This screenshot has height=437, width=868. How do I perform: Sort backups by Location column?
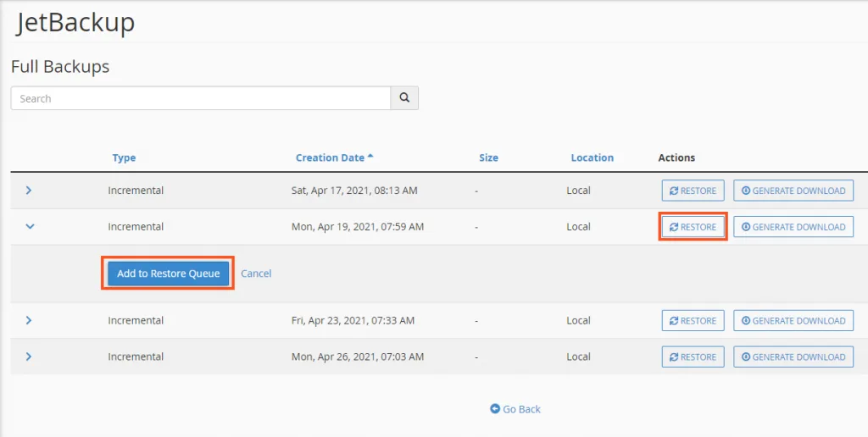(x=592, y=158)
